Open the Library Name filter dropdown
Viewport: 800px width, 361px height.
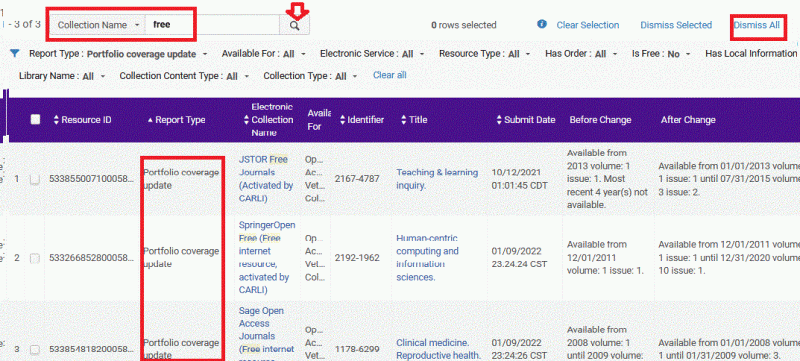coord(61,76)
